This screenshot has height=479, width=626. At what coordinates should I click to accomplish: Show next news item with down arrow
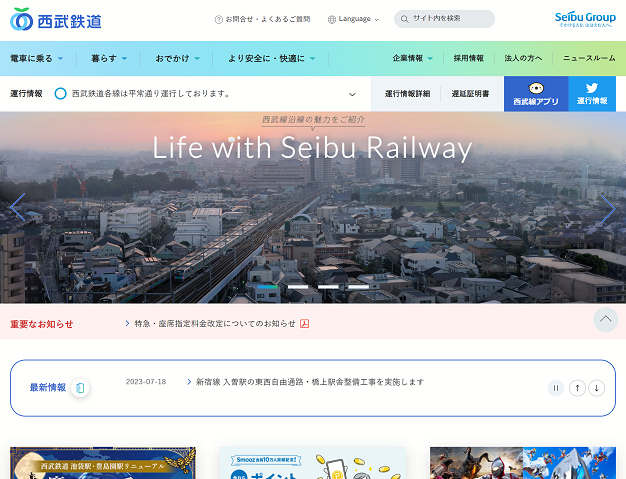597,388
